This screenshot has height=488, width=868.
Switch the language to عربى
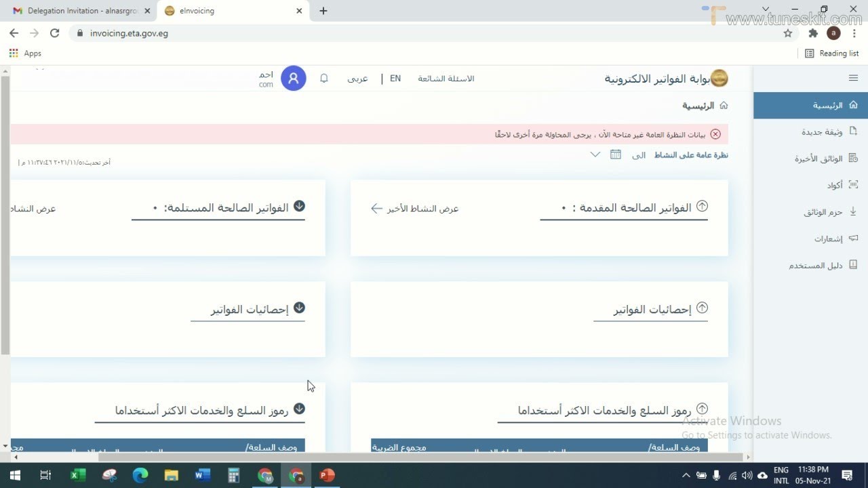click(x=357, y=79)
